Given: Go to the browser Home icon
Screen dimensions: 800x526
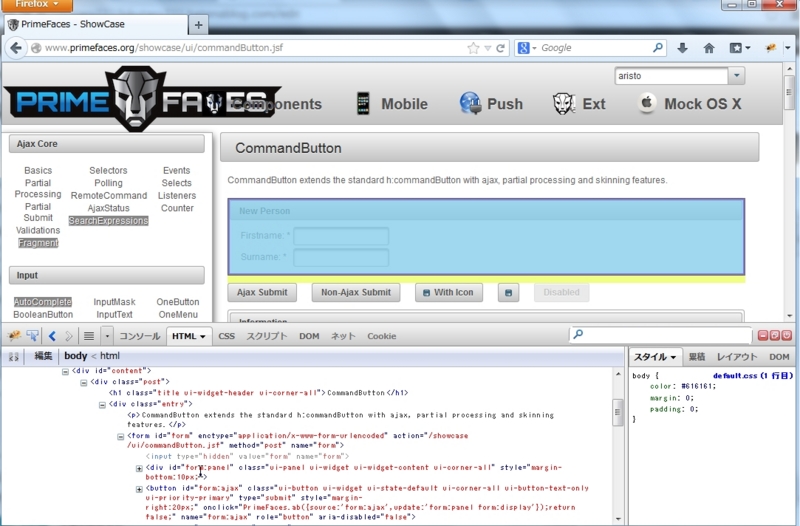Looking at the screenshot, I should tap(709, 48).
